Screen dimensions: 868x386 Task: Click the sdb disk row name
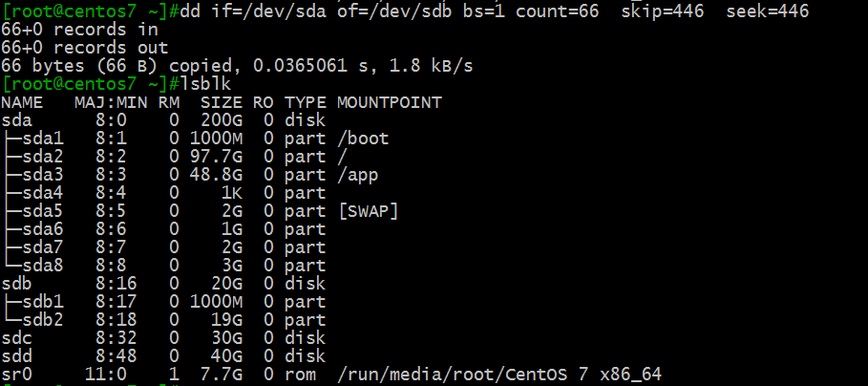(x=16, y=284)
